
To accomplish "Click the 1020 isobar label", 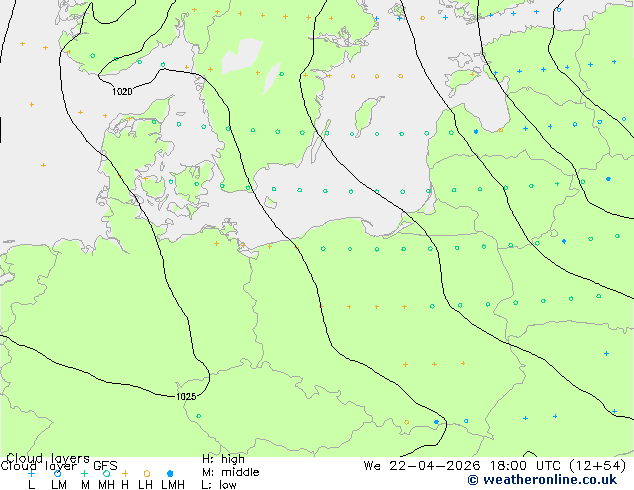I will [122, 92].
